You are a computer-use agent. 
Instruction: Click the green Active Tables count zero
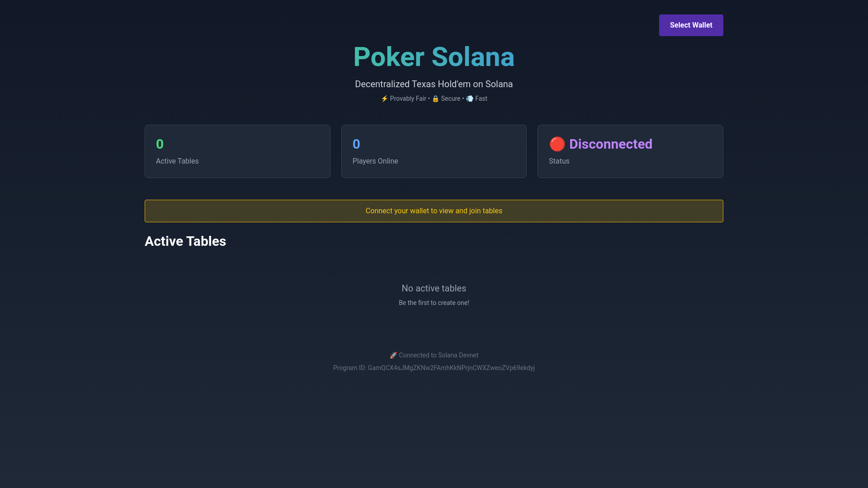click(x=160, y=144)
